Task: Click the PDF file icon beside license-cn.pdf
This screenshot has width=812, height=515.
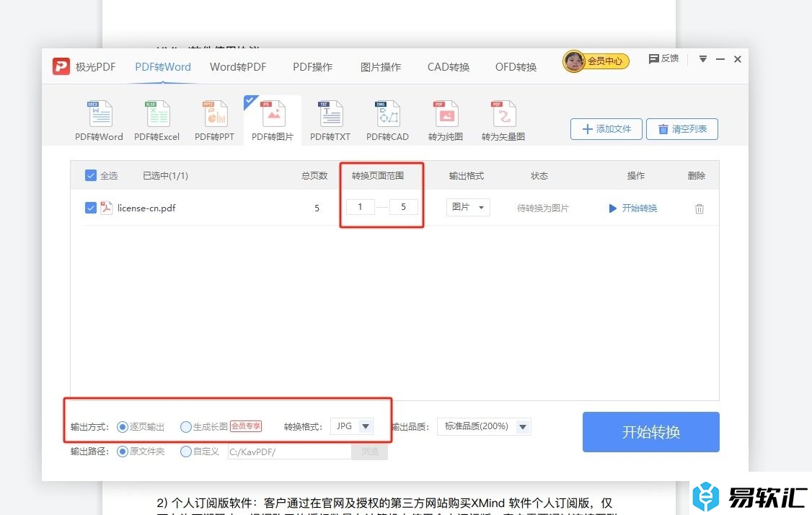Action: 106,208
